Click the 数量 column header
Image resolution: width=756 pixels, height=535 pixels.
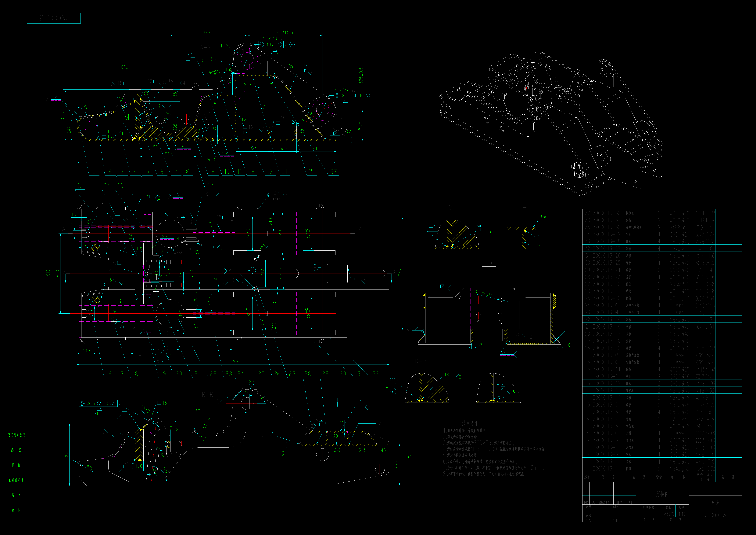tap(659, 477)
